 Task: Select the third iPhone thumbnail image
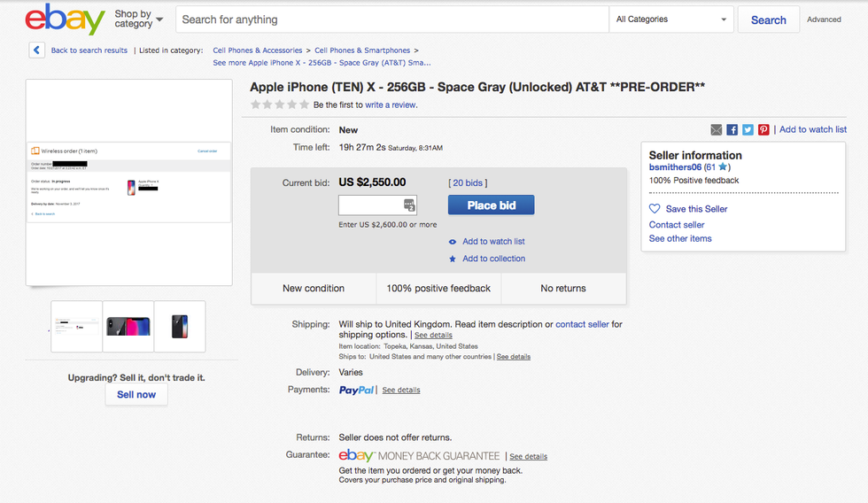180,327
